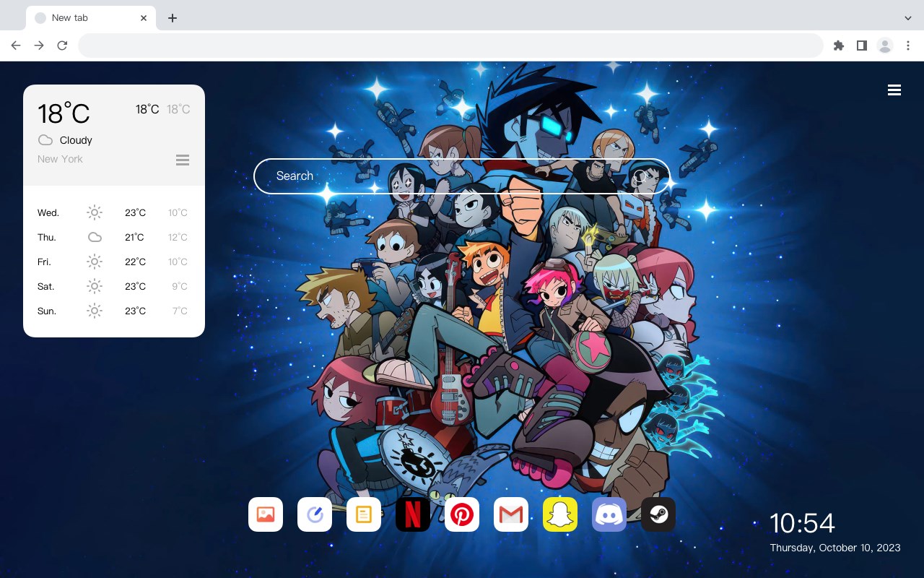
Task: Open the Netflix shortcut icon
Action: coord(413,514)
